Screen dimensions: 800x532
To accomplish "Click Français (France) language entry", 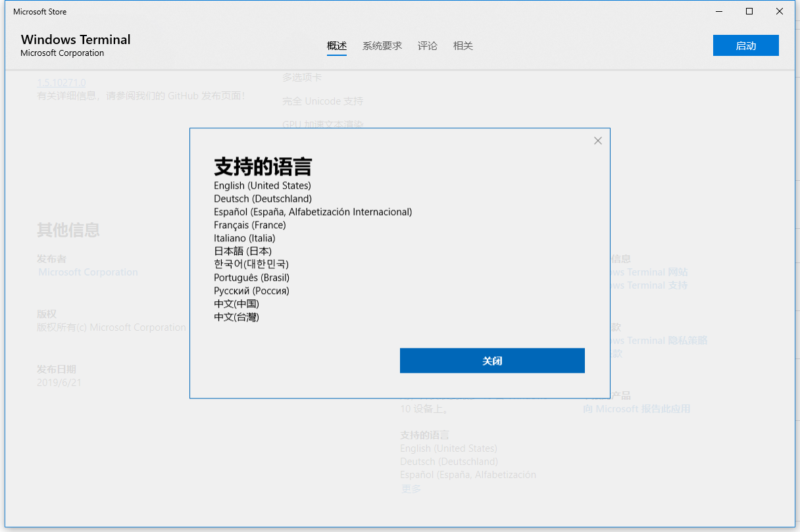I will [250, 225].
